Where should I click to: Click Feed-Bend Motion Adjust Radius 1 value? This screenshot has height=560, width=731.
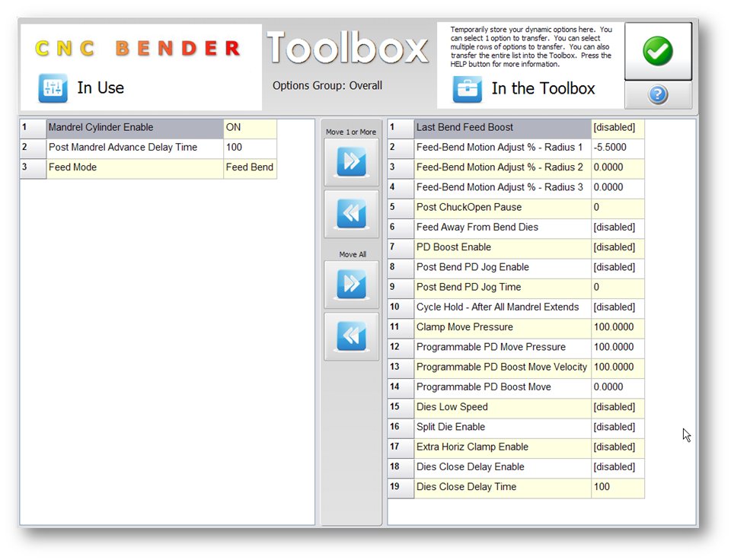click(x=617, y=148)
